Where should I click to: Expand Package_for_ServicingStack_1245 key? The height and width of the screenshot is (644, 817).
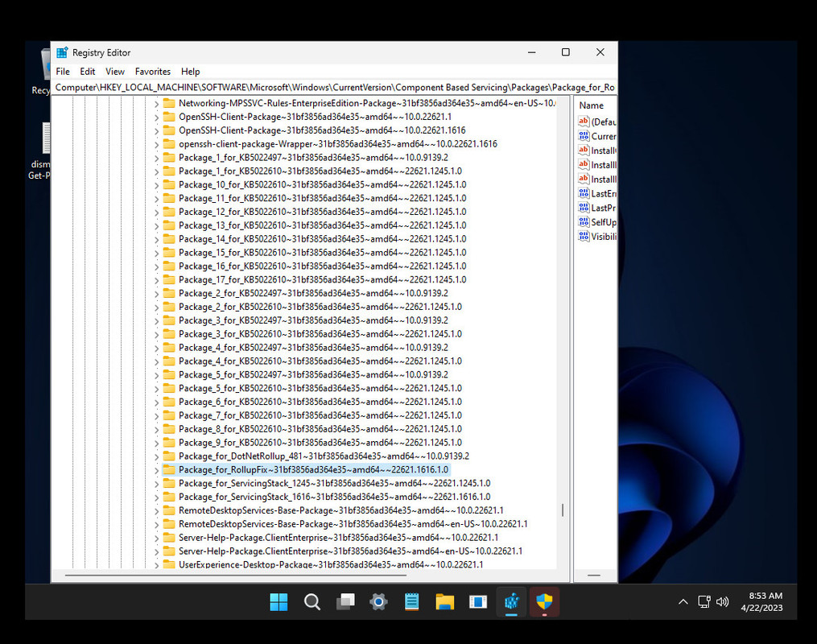tap(156, 484)
